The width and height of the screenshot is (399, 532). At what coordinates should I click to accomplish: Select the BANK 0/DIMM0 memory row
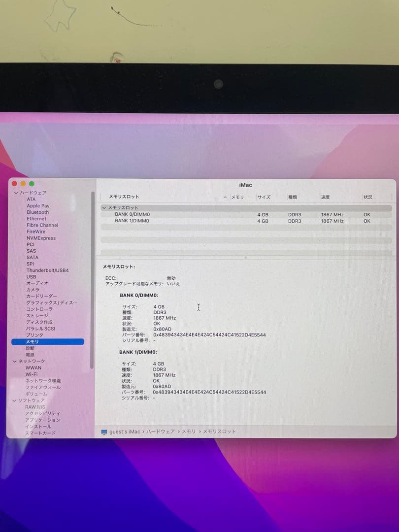197,214
